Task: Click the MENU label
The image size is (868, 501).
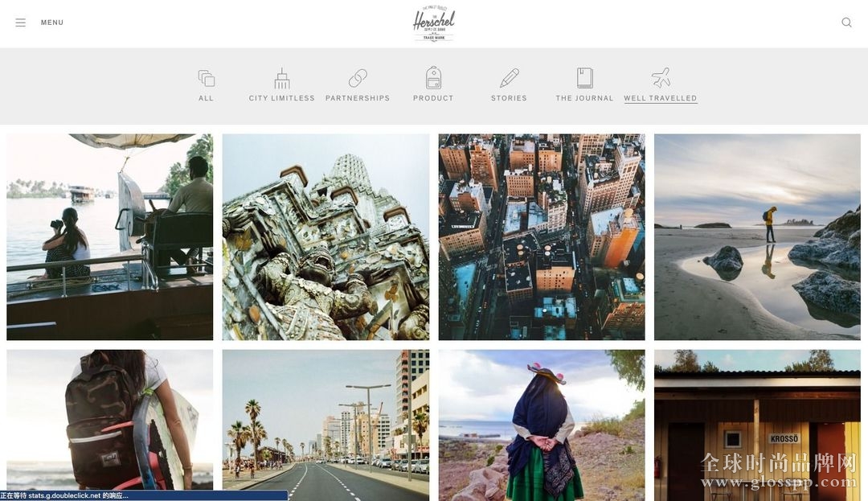Action: (x=52, y=23)
